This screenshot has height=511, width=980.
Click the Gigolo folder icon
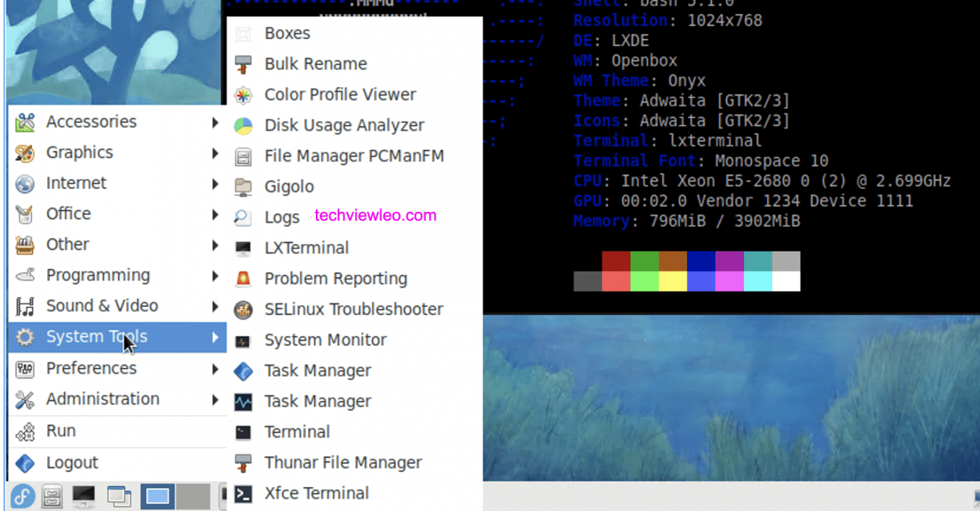[x=243, y=187]
